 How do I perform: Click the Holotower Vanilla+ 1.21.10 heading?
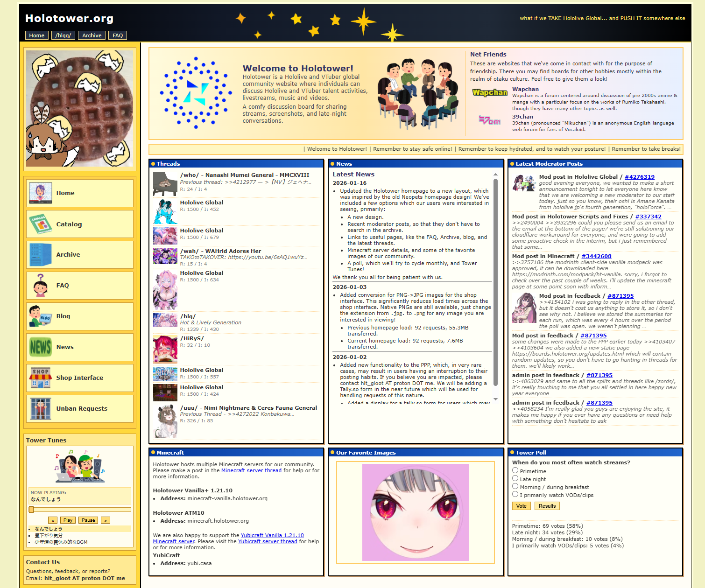193,490
